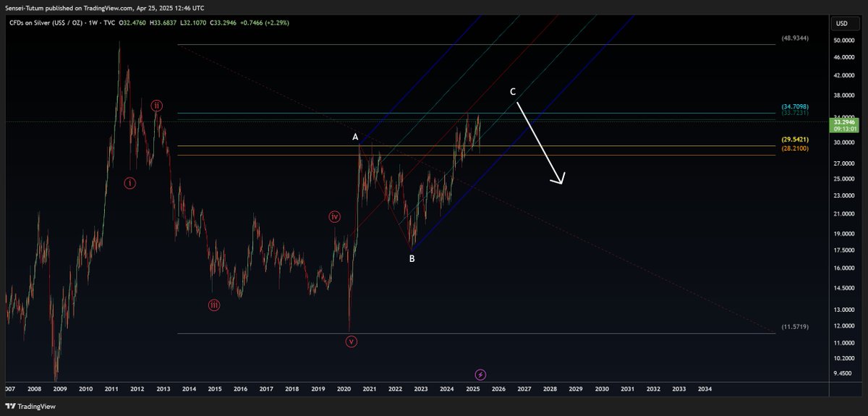Viewport: 868px width, 416px height.
Task: Click 2011 on the time axis
Action: pos(111,389)
